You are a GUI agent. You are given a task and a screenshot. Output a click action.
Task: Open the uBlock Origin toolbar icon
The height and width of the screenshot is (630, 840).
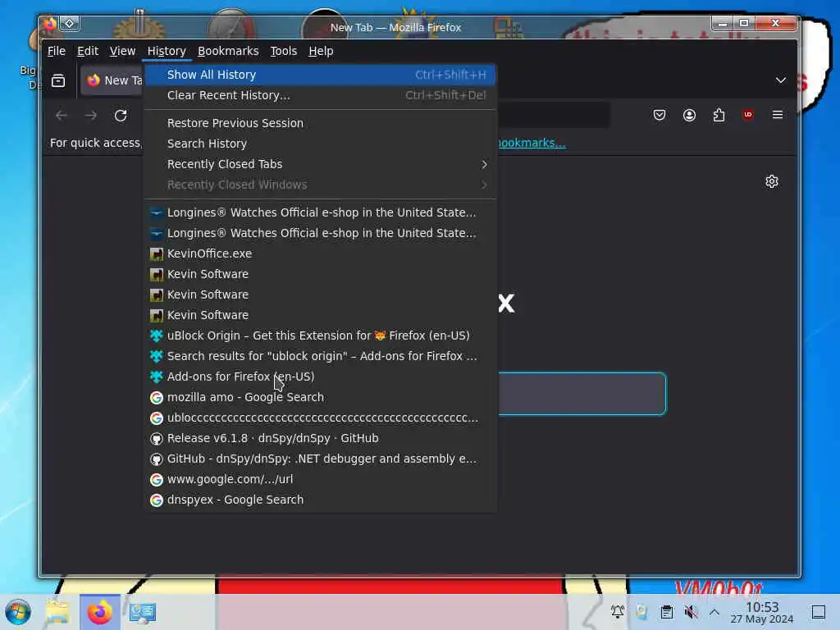748,115
